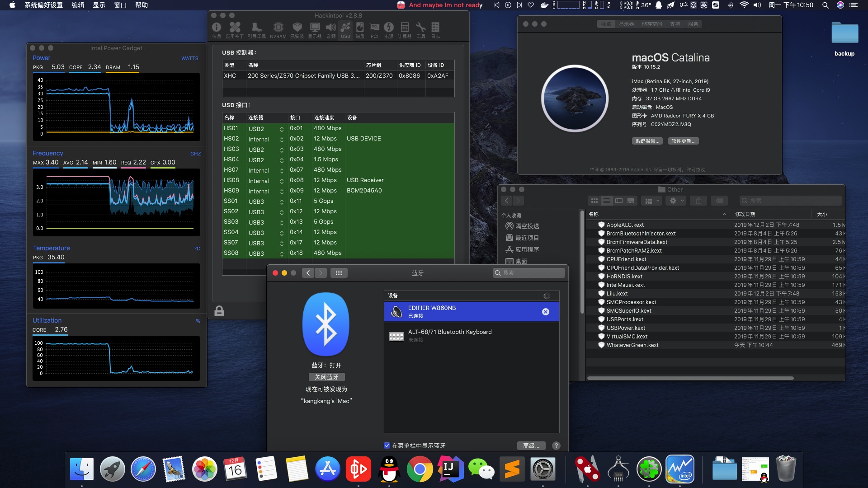868x488 pixels.
Task: Click 关闭蓝牙 to turn Bluetooth off
Action: click(x=326, y=377)
